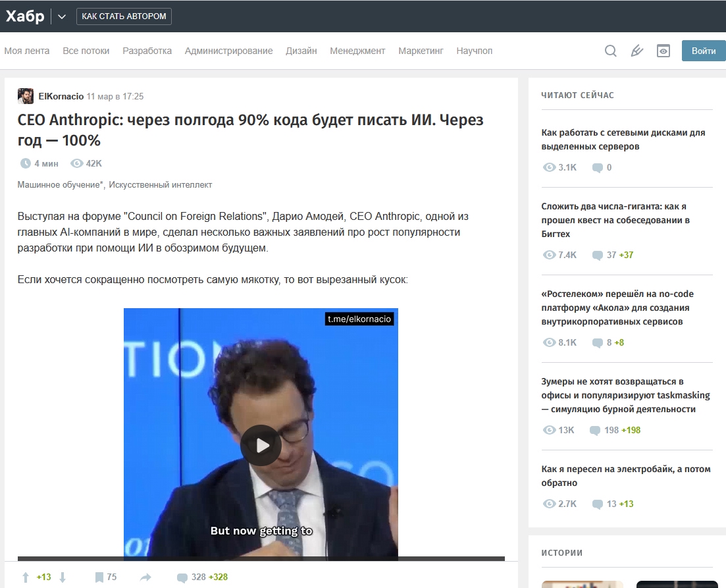Viewport: 726px width, 588px height.
Task: Click the t.me/elkornacio label on video
Action: tap(359, 319)
